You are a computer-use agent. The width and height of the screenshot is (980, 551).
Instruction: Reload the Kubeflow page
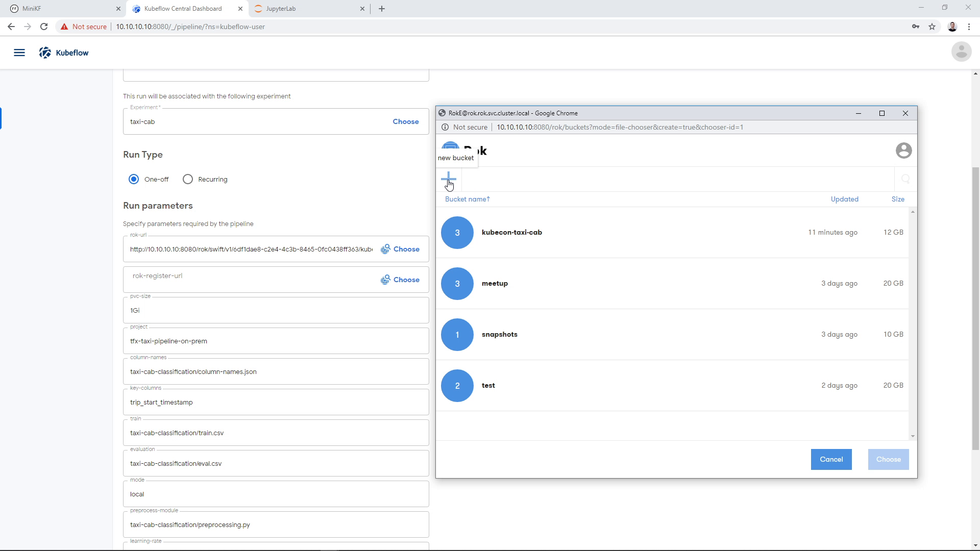point(44,27)
